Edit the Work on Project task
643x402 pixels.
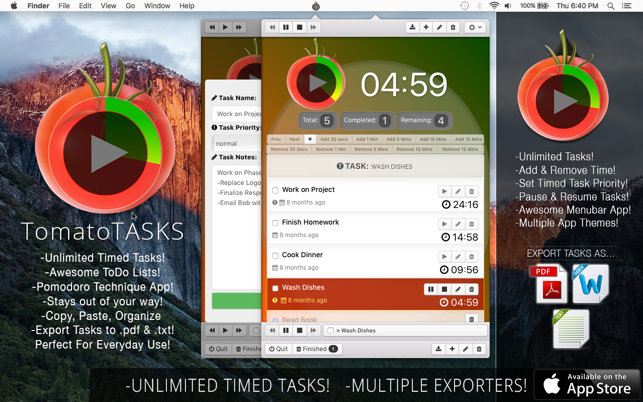(x=458, y=191)
